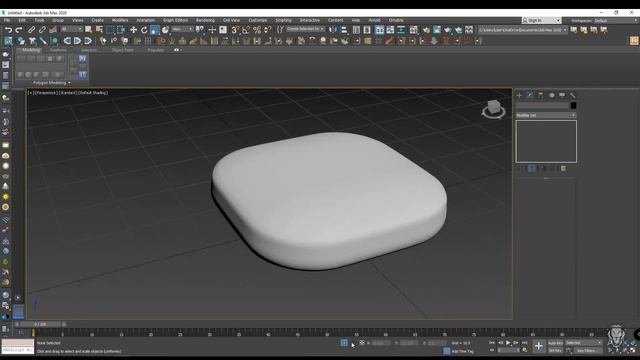
Task: Open the File menu
Action: (x=7, y=20)
